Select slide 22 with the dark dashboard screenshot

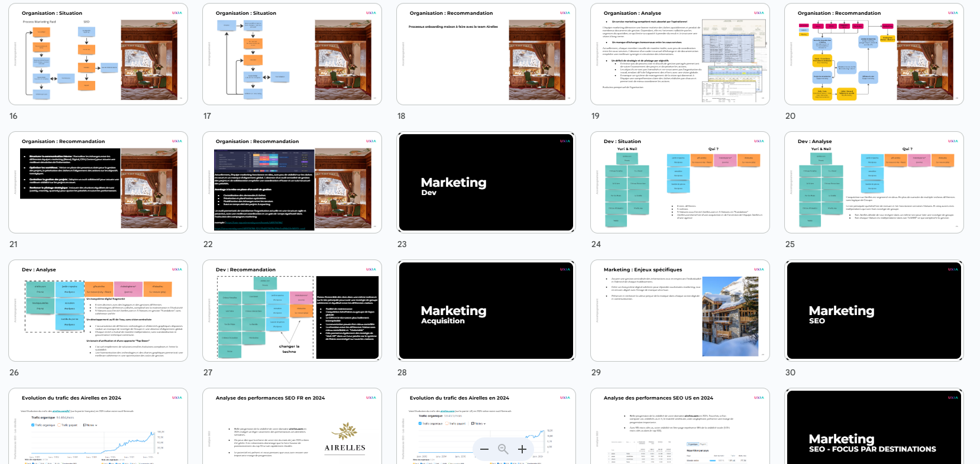292,183
